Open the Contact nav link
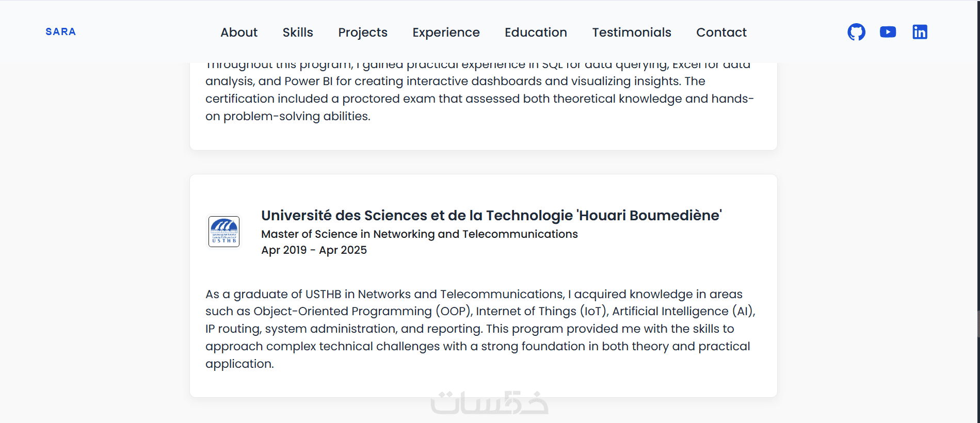 [721, 32]
